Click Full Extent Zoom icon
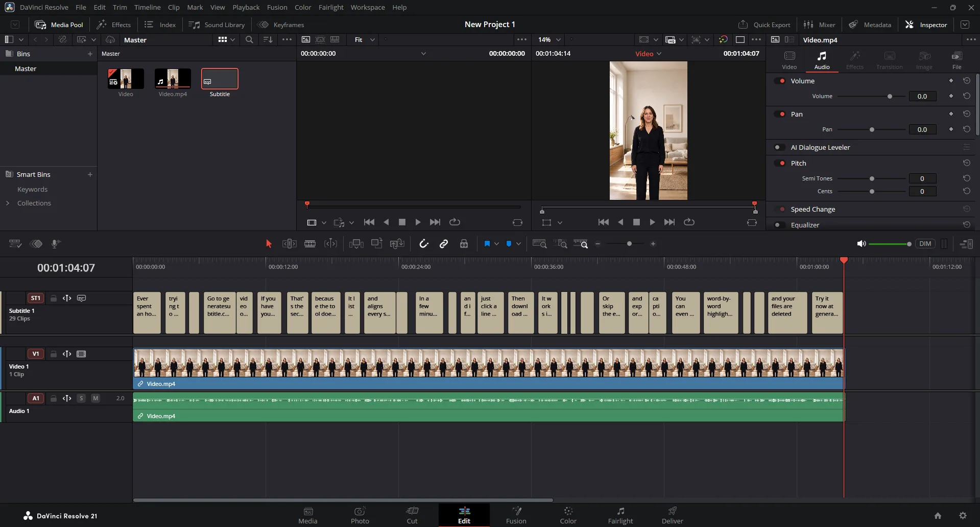980x527 pixels. [x=539, y=244]
